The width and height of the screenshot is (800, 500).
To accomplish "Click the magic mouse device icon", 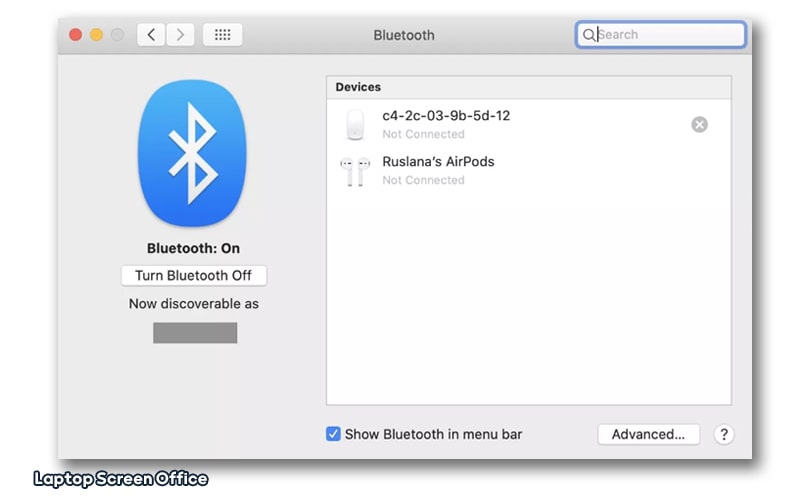I will click(355, 124).
